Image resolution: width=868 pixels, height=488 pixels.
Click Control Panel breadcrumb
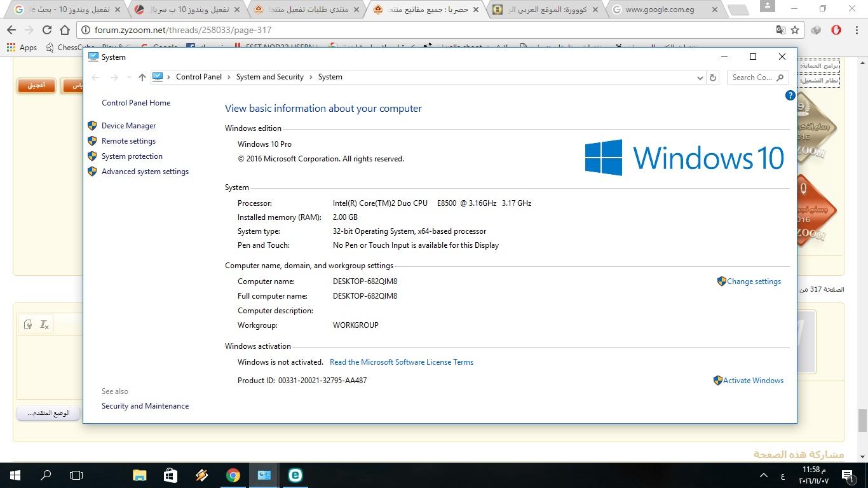(x=199, y=77)
